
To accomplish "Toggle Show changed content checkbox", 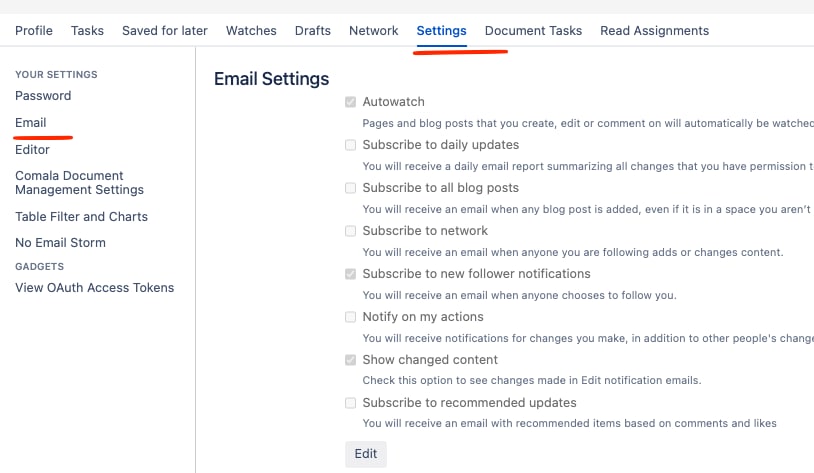I will 350,360.
